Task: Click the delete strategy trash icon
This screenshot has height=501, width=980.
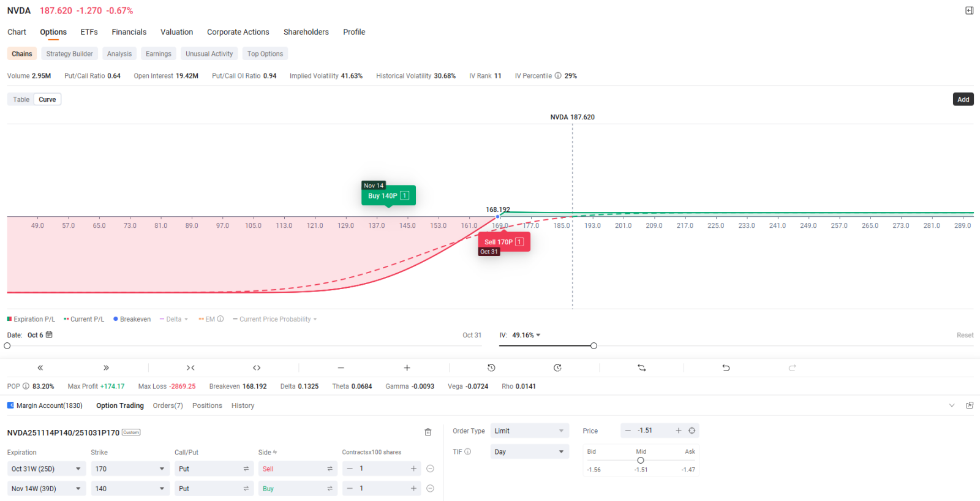Action: [x=428, y=432]
